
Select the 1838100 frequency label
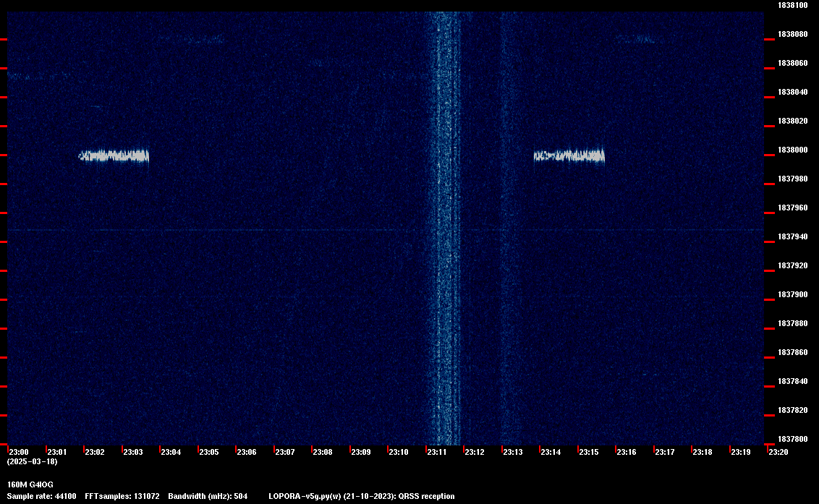[x=792, y=5]
